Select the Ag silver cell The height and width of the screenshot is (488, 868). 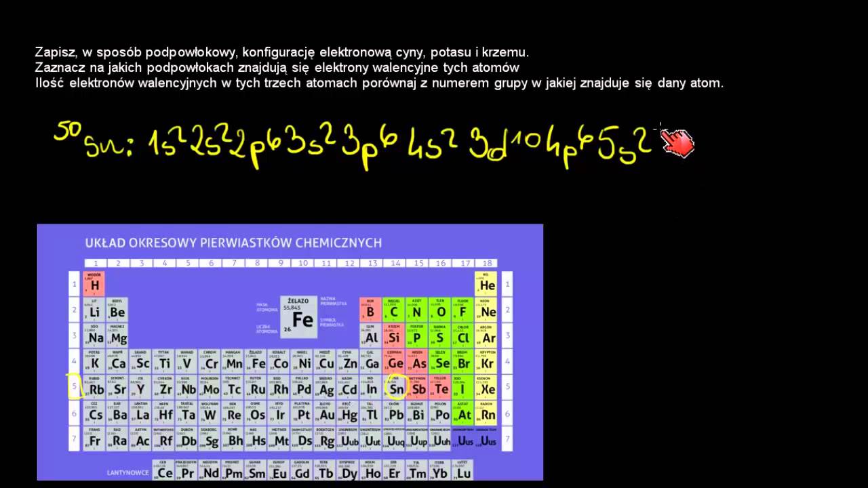[325, 387]
